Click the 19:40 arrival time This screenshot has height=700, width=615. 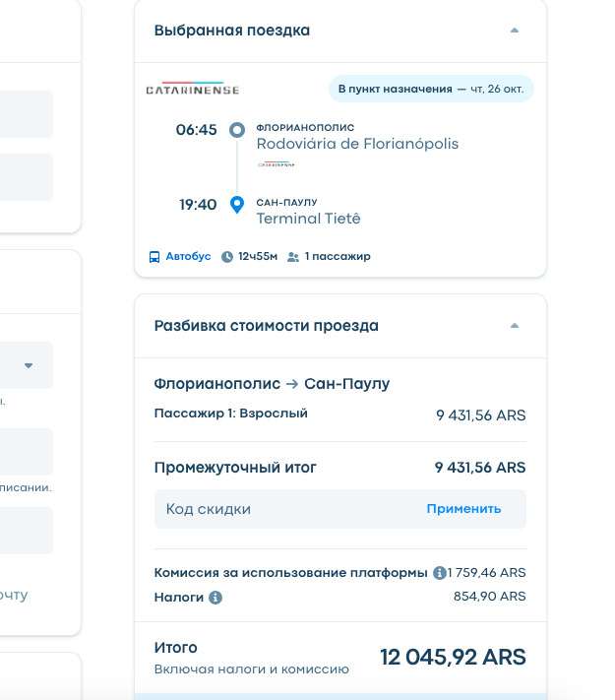(x=198, y=205)
